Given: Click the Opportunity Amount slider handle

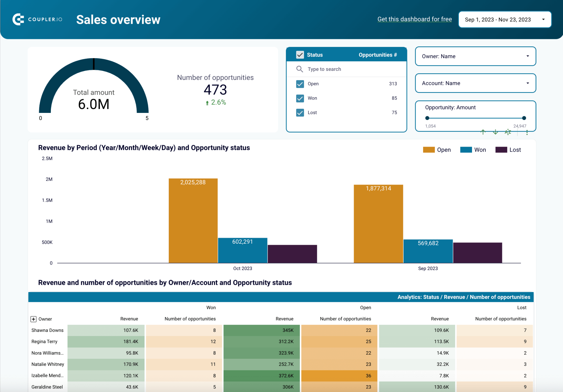Looking at the screenshot, I should pos(427,118).
